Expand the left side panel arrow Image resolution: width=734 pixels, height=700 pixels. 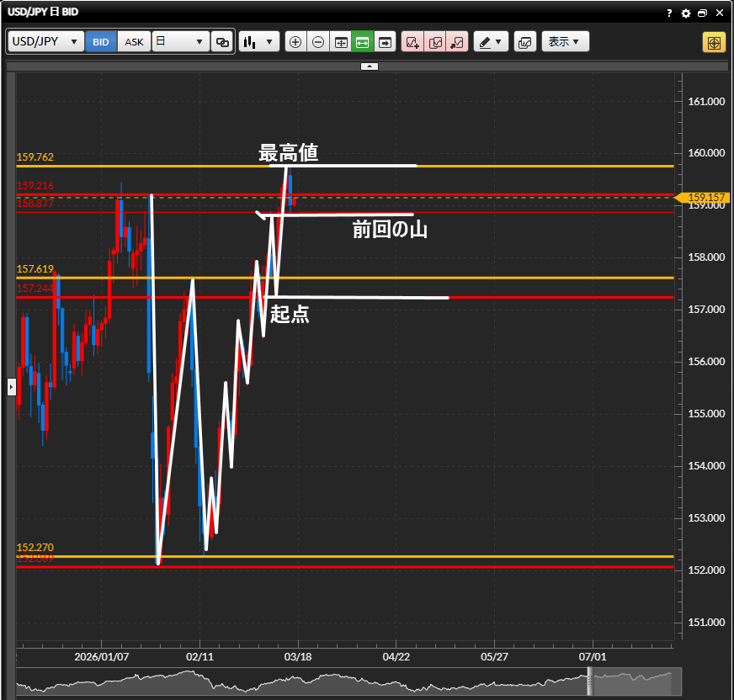click(11, 387)
